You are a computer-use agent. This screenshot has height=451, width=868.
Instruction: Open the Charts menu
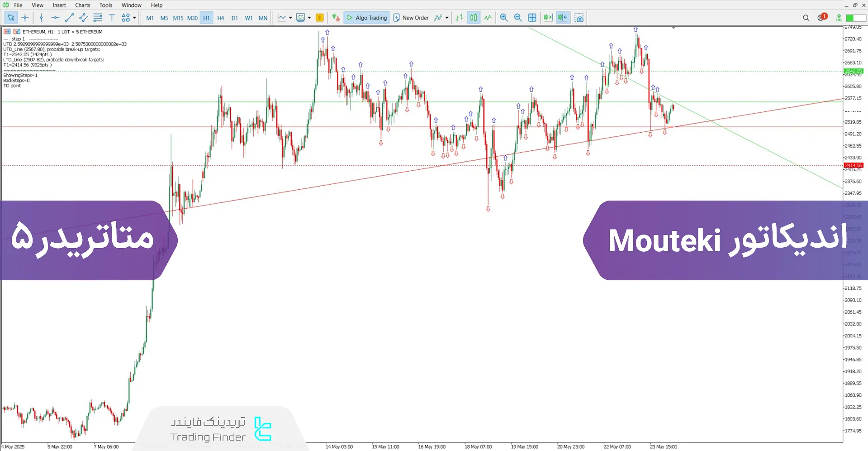[82, 5]
